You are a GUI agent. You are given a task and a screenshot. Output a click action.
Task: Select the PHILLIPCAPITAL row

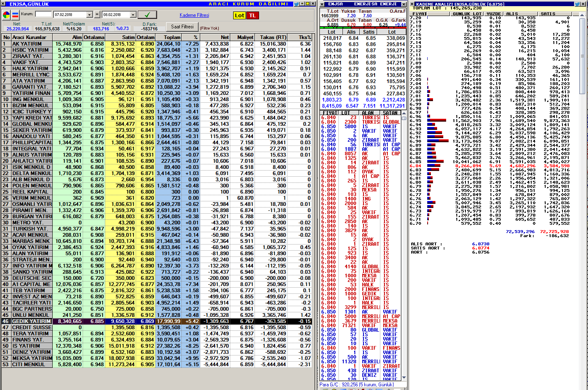pos(157,142)
